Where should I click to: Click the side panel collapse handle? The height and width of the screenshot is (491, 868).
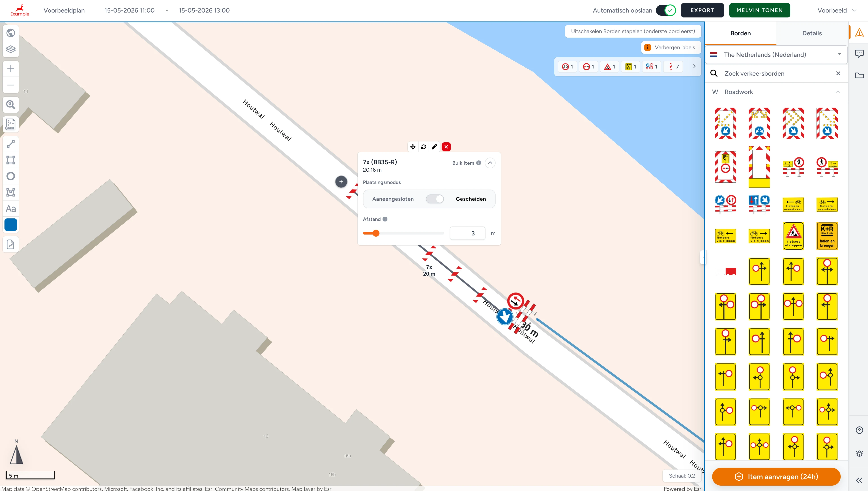703,257
